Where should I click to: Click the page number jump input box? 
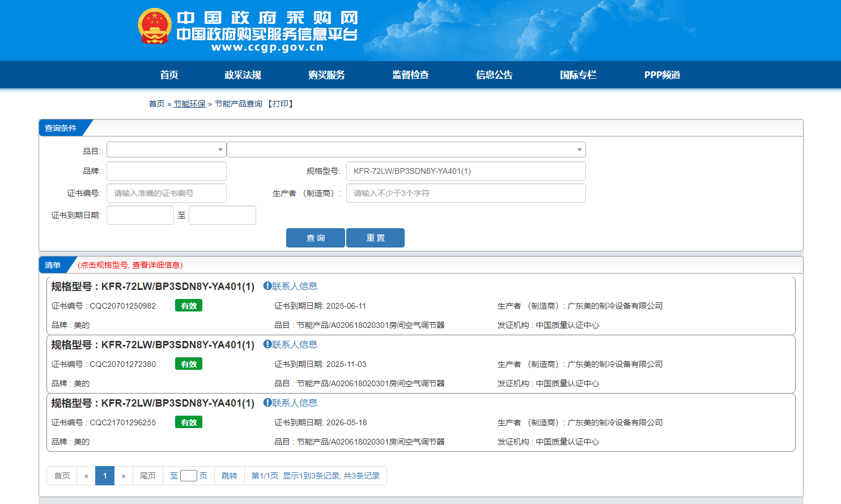coord(189,476)
